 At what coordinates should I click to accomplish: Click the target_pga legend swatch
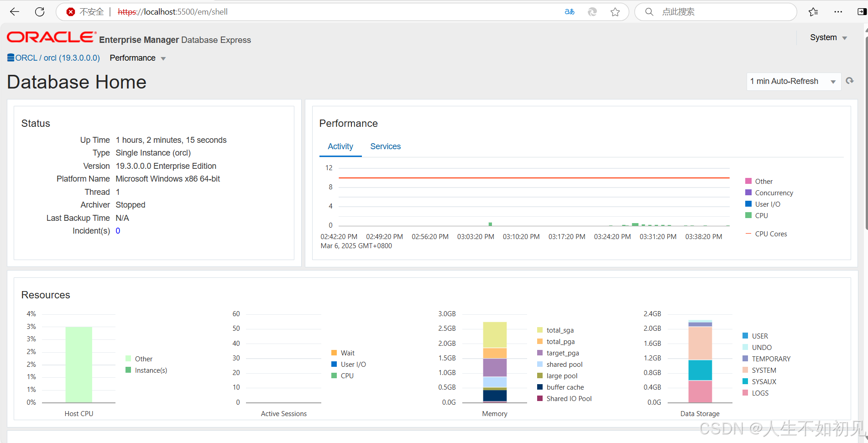(540, 353)
